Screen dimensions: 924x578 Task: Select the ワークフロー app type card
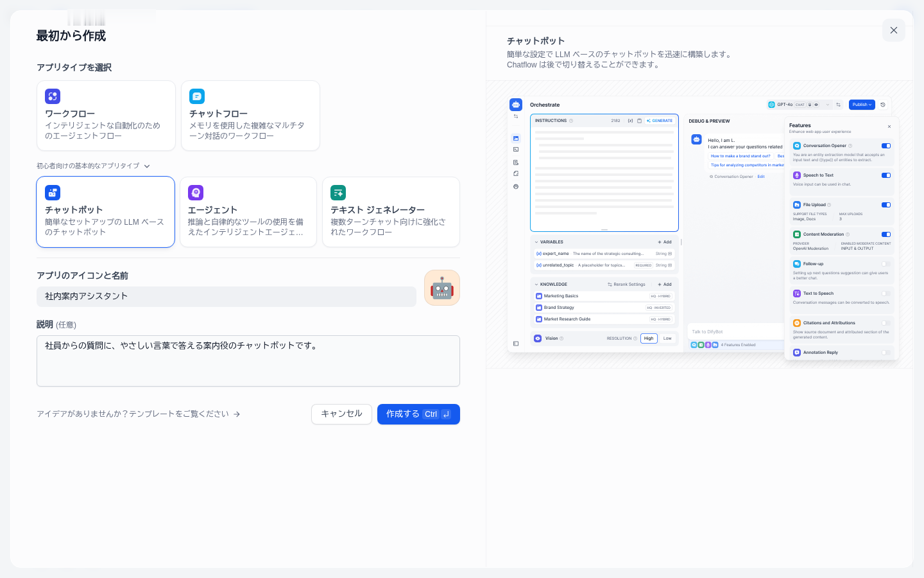tap(106, 116)
